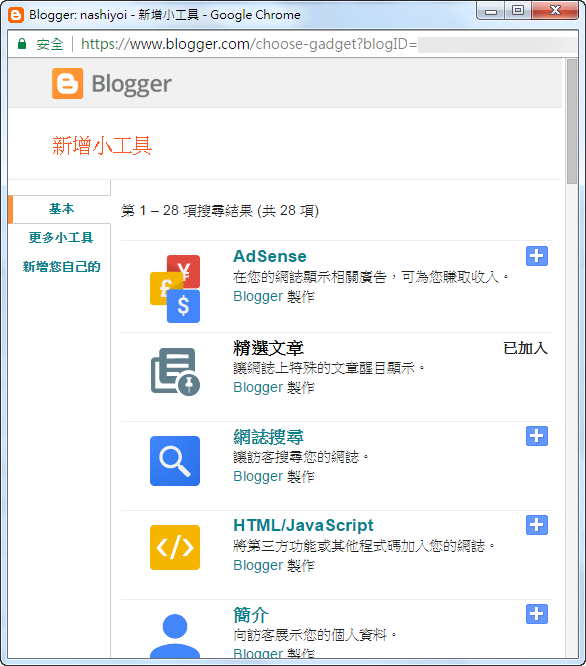This screenshot has width=586, height=666.
Task: Click the vertical scrollbar thumb
Action: (572, 121)
